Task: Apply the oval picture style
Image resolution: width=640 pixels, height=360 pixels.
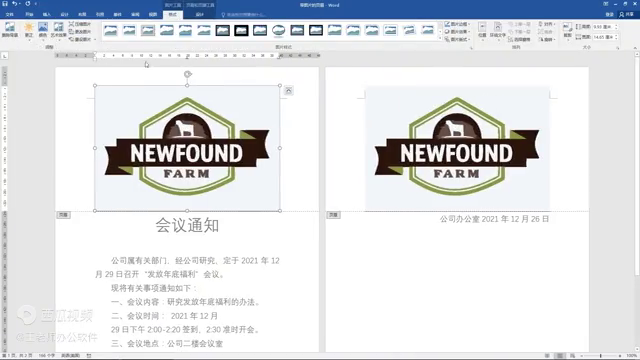Action: (278, 30)
